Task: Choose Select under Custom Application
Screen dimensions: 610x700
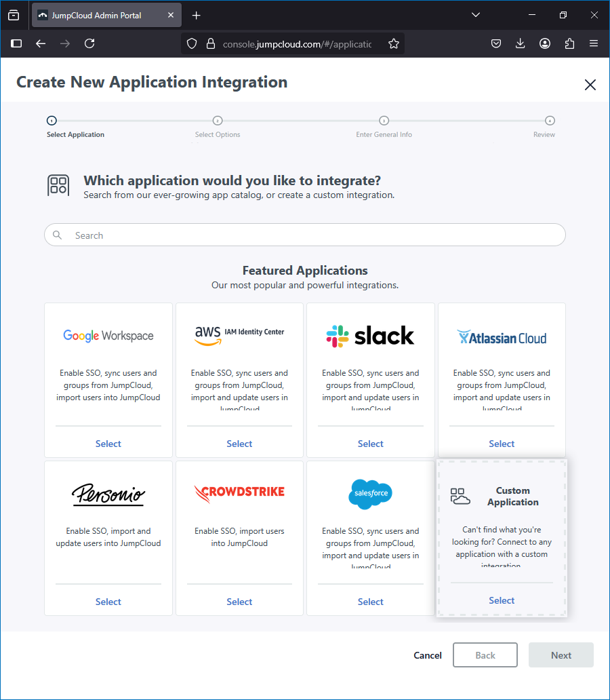Action: coord(502,600)
